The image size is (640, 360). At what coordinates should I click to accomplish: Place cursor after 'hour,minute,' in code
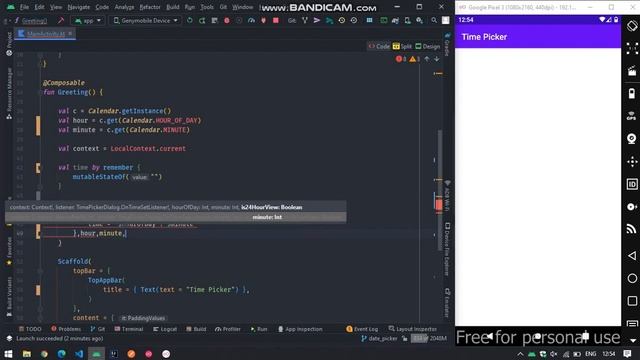125,233
